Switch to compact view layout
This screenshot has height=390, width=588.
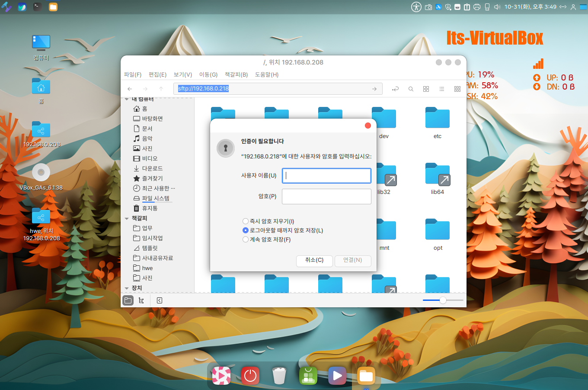click(457, 89)
